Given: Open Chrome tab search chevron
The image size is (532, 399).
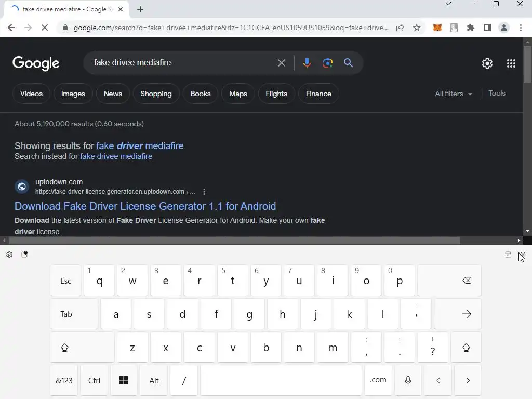Looking at the screenshot, I should (448, 4).
